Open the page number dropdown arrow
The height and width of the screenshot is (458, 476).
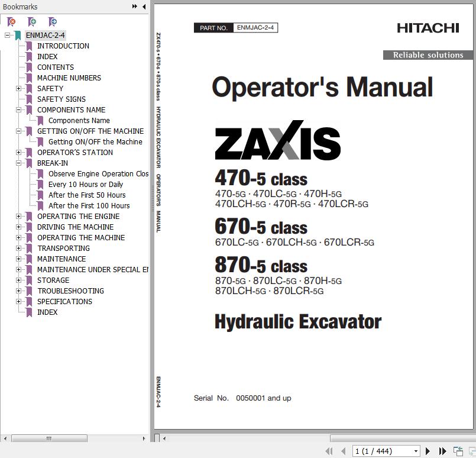pyautogui.click(x=416, y=451)
